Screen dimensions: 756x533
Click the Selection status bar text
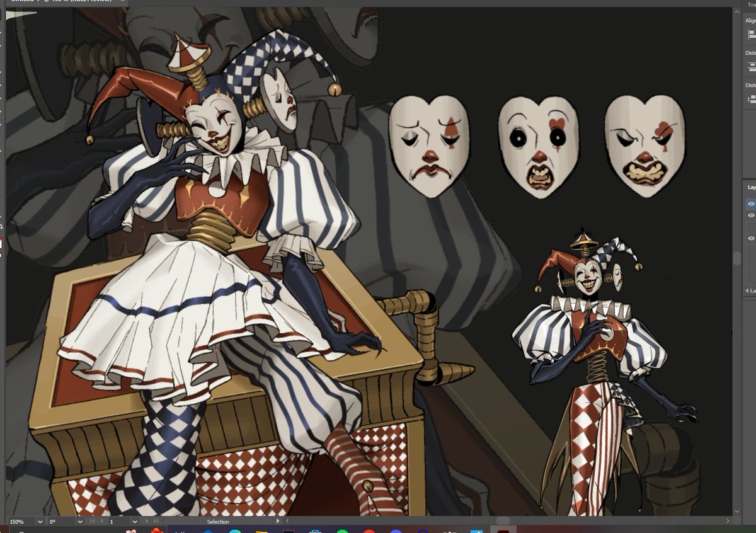[218, 522]
